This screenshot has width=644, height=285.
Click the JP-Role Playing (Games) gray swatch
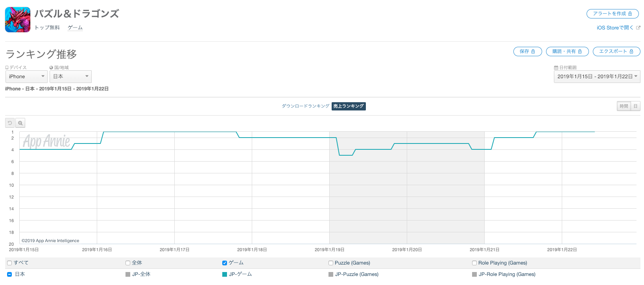pyautogui.click(x=474, y=274)
